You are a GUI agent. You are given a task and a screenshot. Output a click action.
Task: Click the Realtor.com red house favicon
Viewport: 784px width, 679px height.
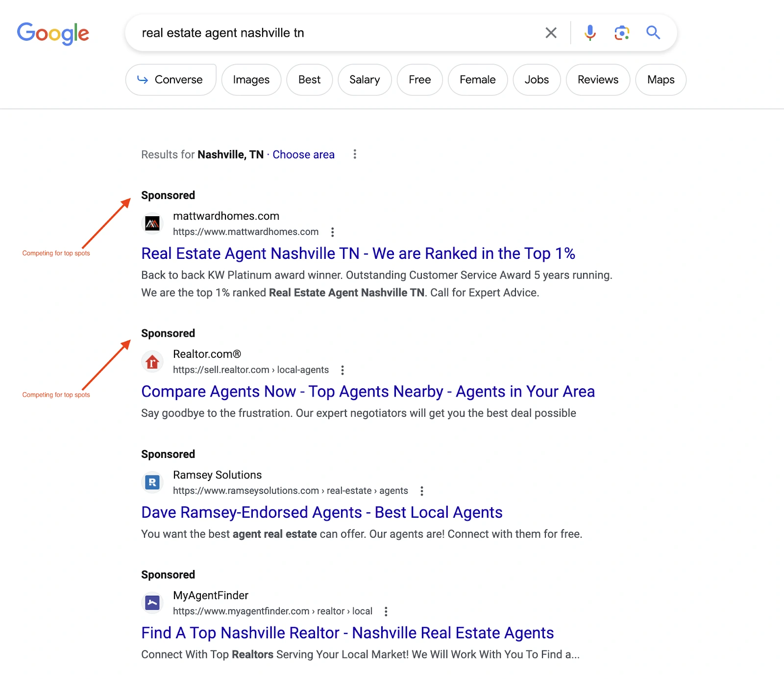(152, 362)
